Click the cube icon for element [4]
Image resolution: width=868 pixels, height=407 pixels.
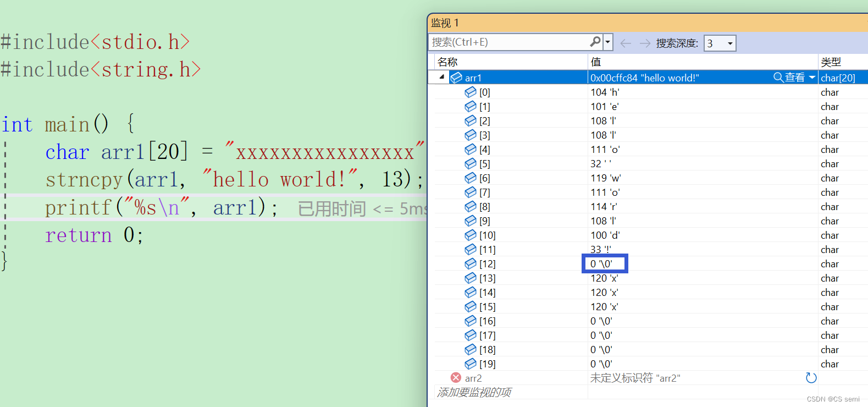[x=471, y=149]
